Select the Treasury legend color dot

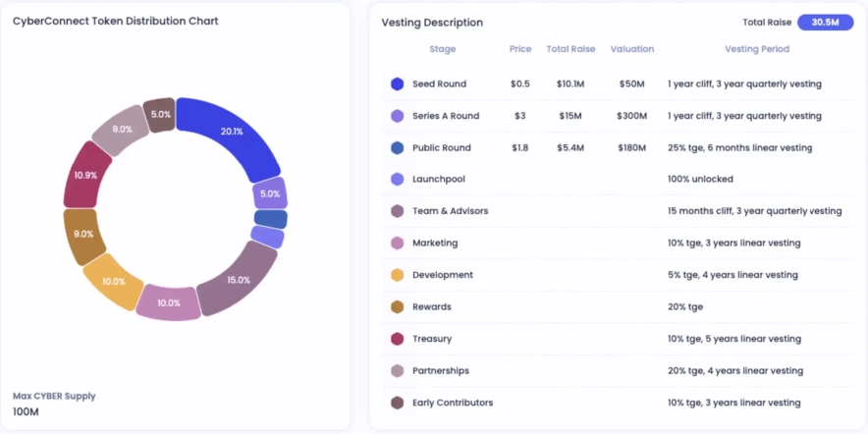[397, 339]
